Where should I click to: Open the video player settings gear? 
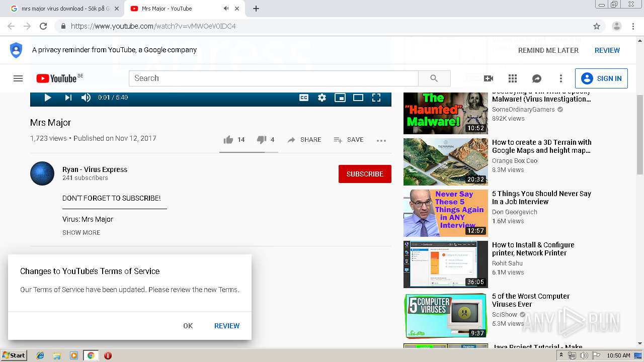(322, 98)
